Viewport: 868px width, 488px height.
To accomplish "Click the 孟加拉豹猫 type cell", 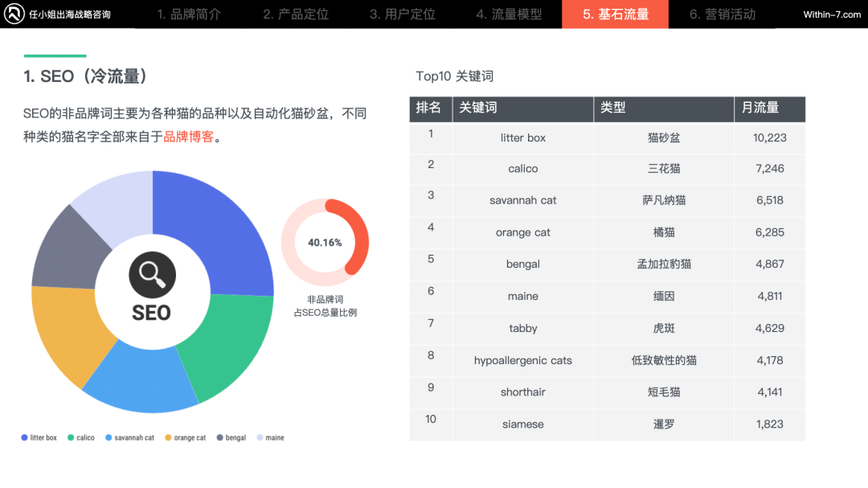I will pos(664,265).
